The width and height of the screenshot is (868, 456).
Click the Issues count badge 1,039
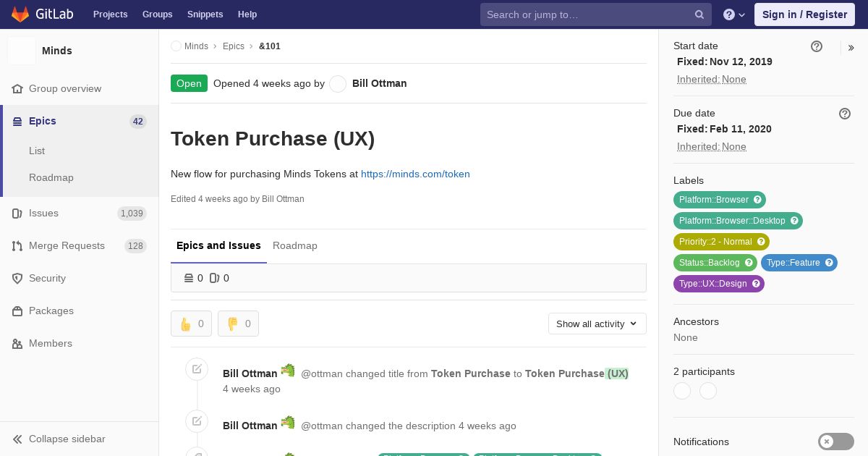click(x=132, y=214)
